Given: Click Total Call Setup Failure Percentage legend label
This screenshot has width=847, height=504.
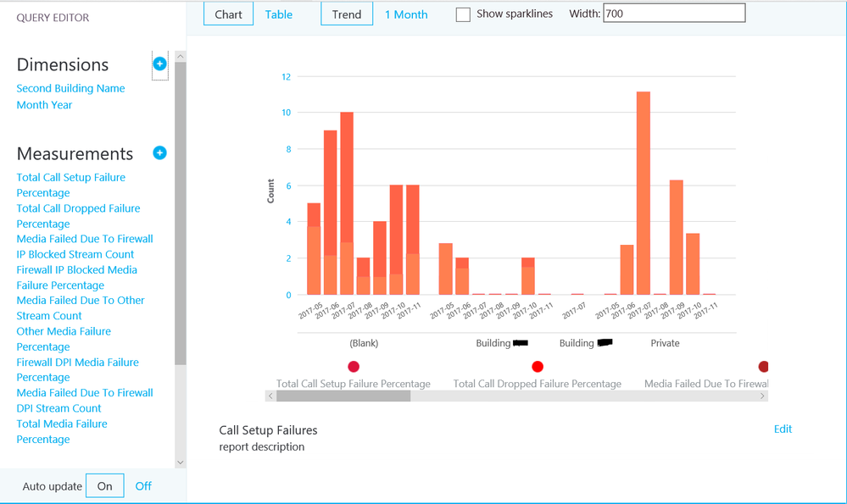Looking at the screenshot, I should coord(354,384).
